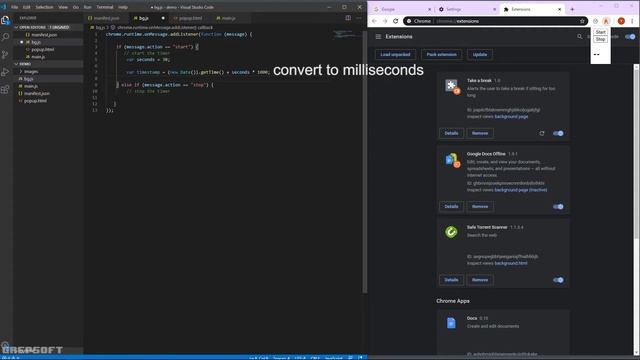Switch to popup.html editor tab
This screenshot has height=360, width=640.
click(x=191, y=18)
